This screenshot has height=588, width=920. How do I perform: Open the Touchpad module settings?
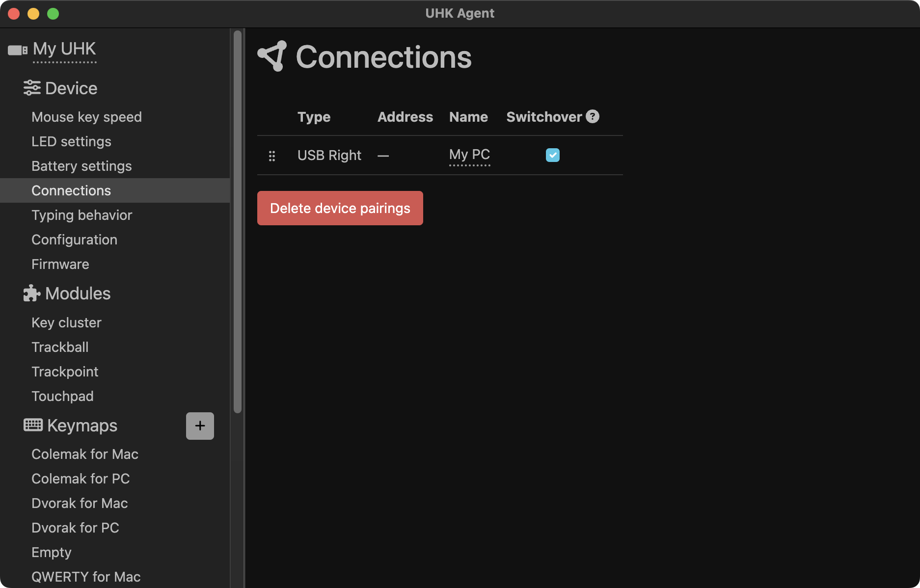(62, 396)
